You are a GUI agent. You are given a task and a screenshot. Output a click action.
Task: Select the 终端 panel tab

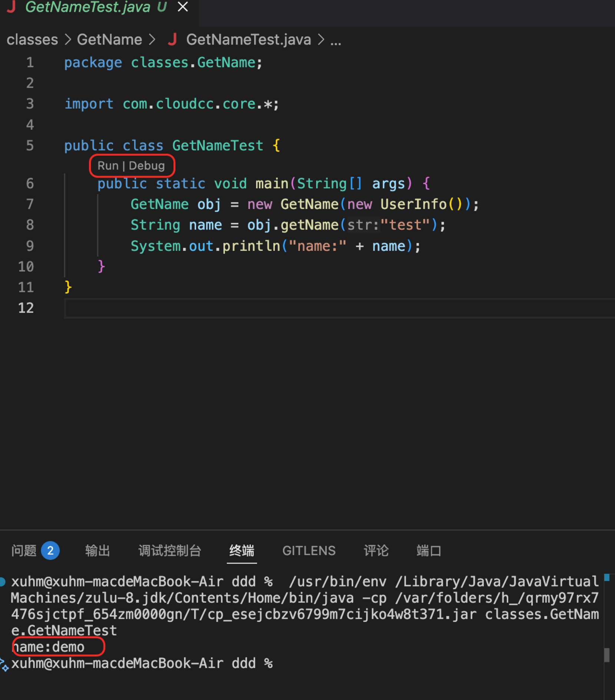pyautogui.click(x=242, y=551)
